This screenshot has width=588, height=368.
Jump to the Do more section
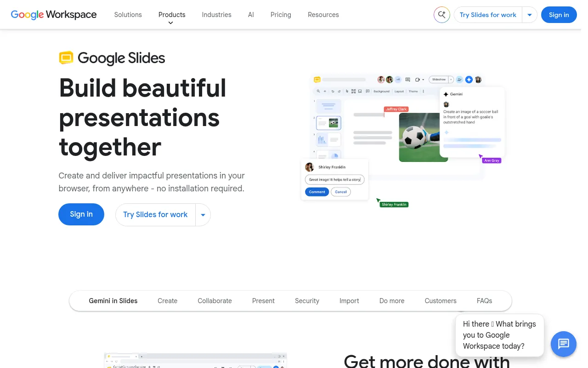coord(392,301)
